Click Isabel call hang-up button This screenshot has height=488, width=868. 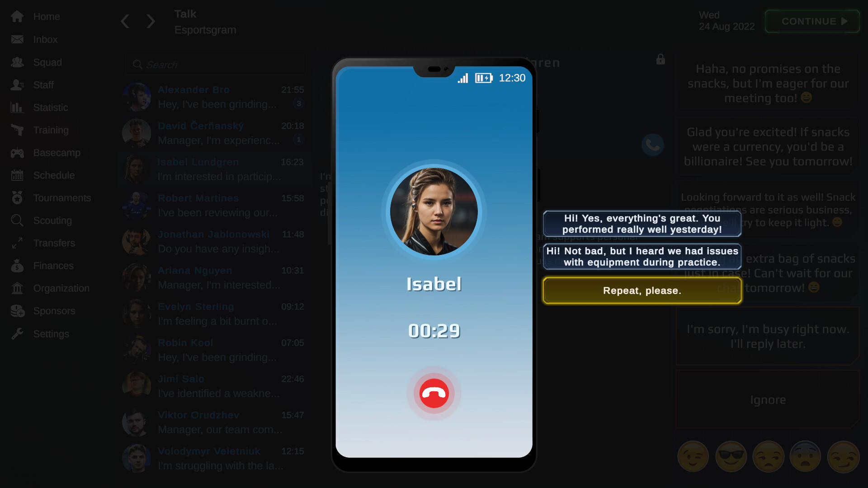tap(434, 392)
